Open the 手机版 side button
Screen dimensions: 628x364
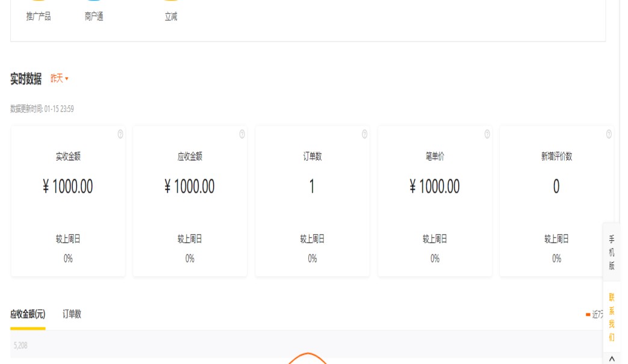click(x=612, y=252)
